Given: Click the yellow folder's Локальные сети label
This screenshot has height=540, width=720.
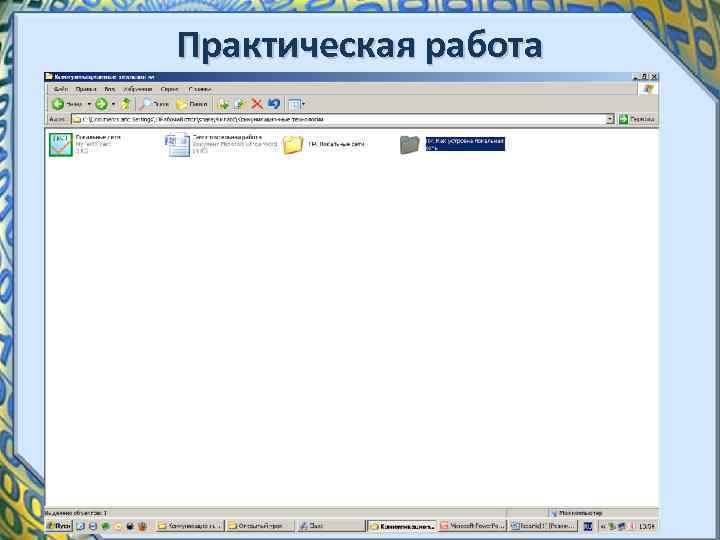Looking at the screenshot, I should [x=337, y=144].
